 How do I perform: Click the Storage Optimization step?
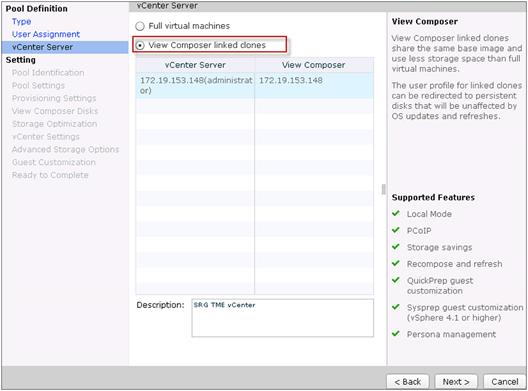(55, 124)
